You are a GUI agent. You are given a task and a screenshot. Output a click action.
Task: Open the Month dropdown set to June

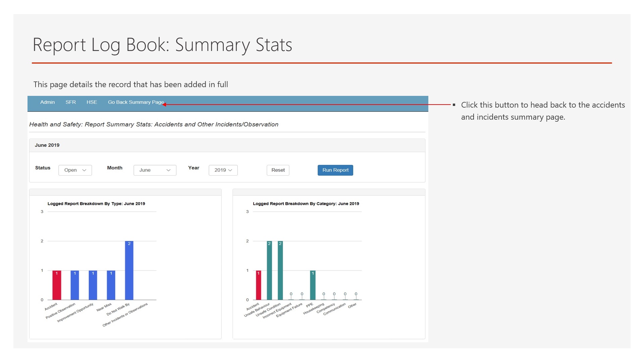(x=155, y=170)
